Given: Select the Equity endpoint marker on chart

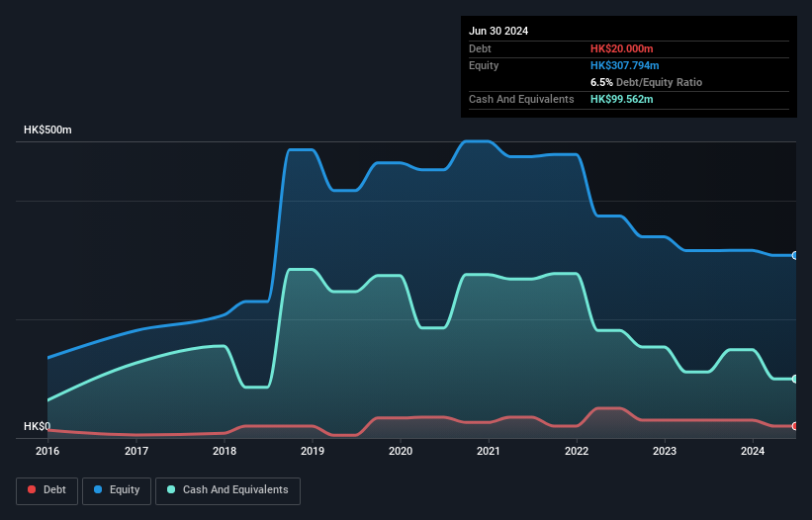Looking at the screenshot, I should 795,256.
